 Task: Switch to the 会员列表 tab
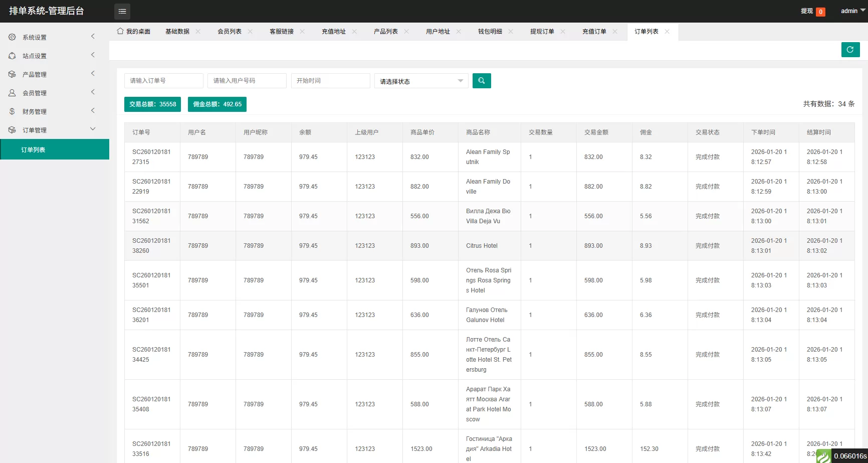pyautogui.click(x=229, y=32)
